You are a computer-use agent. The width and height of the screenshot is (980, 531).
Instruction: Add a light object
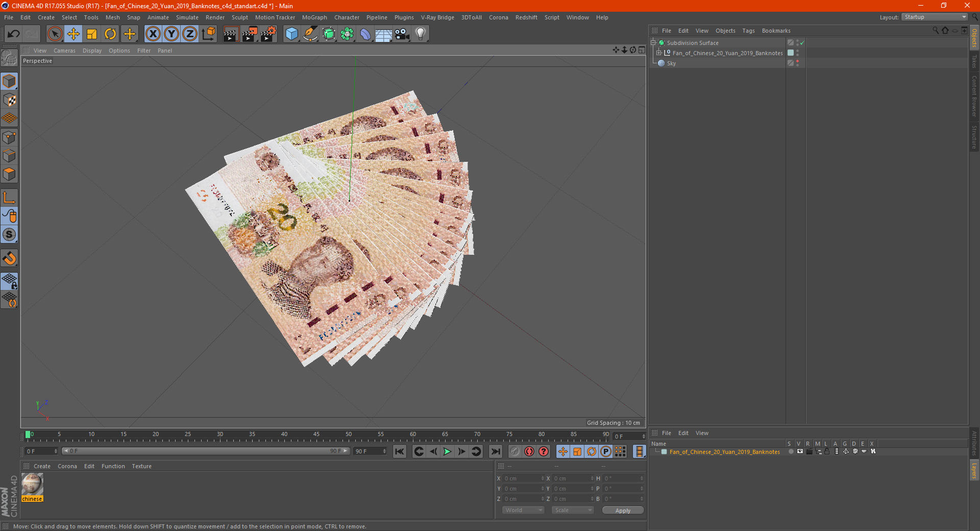421,34
